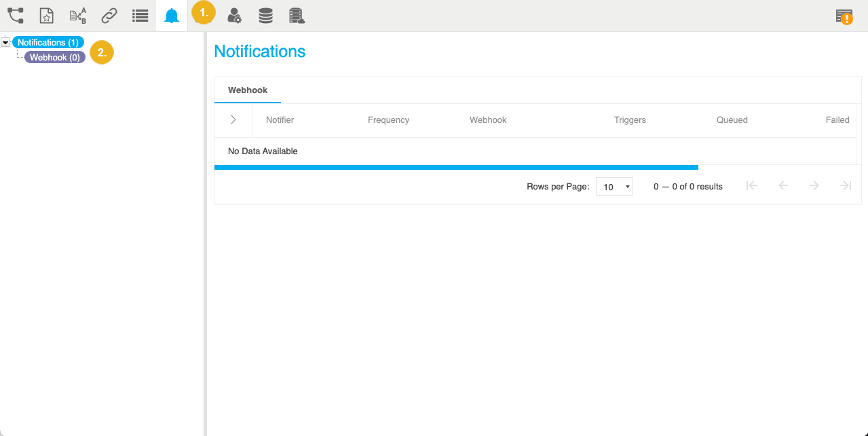
Task: Expand the table row chevron
Action: click(x=232, y=120)
